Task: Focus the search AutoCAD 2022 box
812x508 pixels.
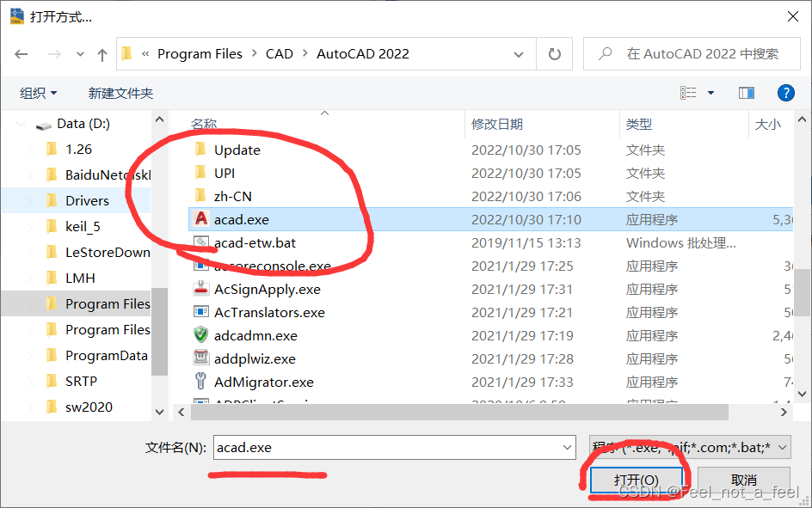Action: 692,54
